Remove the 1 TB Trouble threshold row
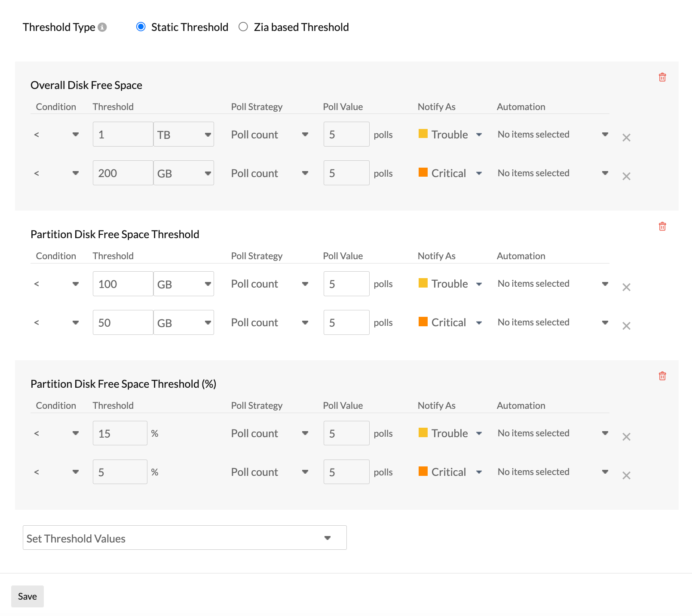692x616 pixels. 626,138
